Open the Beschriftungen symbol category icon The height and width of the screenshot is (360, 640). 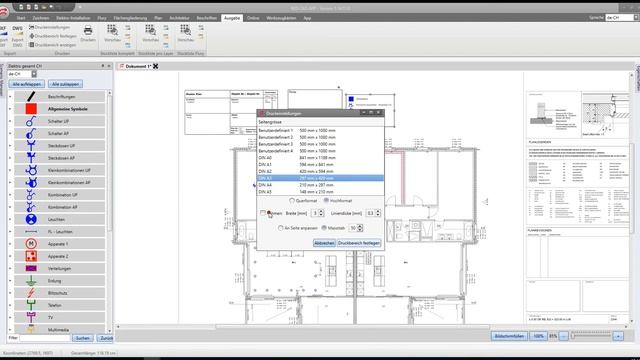tap(31, 97)
